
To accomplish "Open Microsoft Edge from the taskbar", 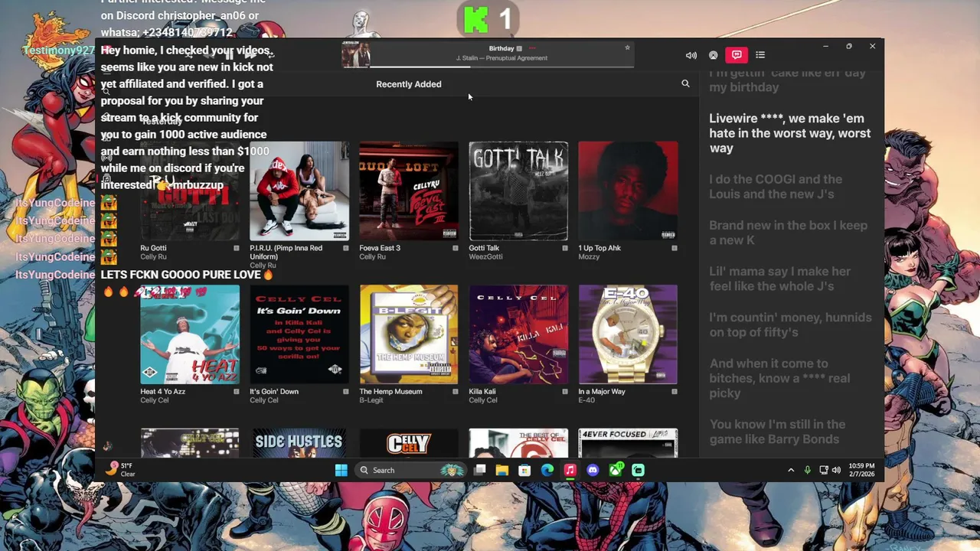I will click(x=547, y=470).
